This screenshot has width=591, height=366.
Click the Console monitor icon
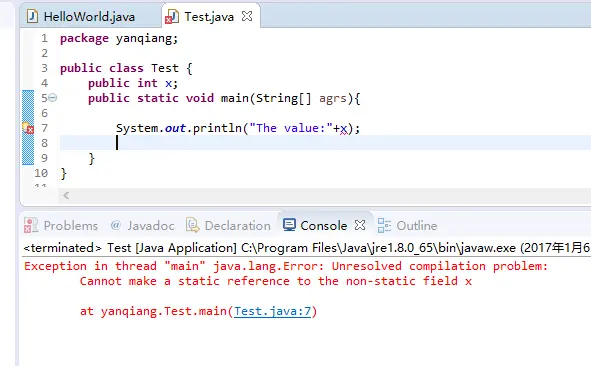289,225
